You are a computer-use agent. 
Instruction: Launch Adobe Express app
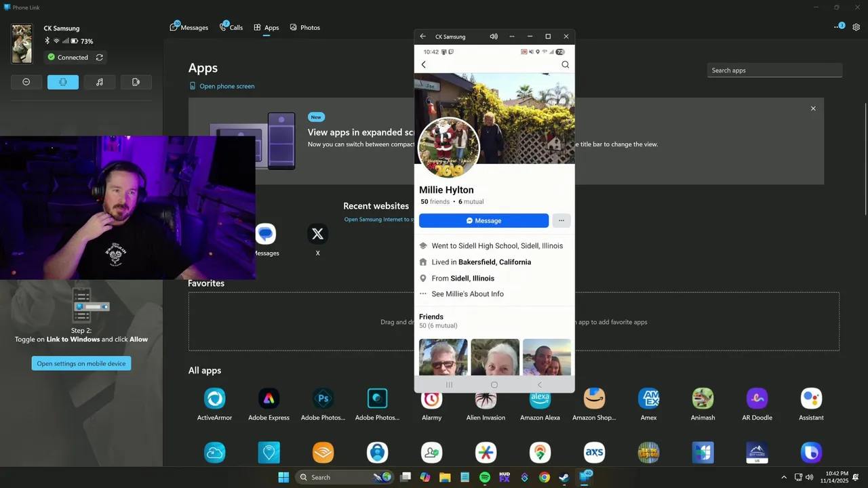point(269,399)
